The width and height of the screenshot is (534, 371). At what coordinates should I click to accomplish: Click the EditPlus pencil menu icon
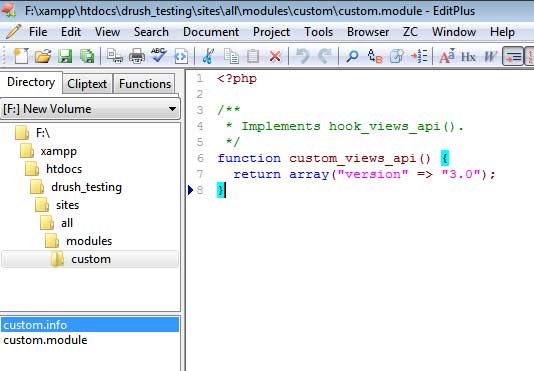(x=14, y=32)
